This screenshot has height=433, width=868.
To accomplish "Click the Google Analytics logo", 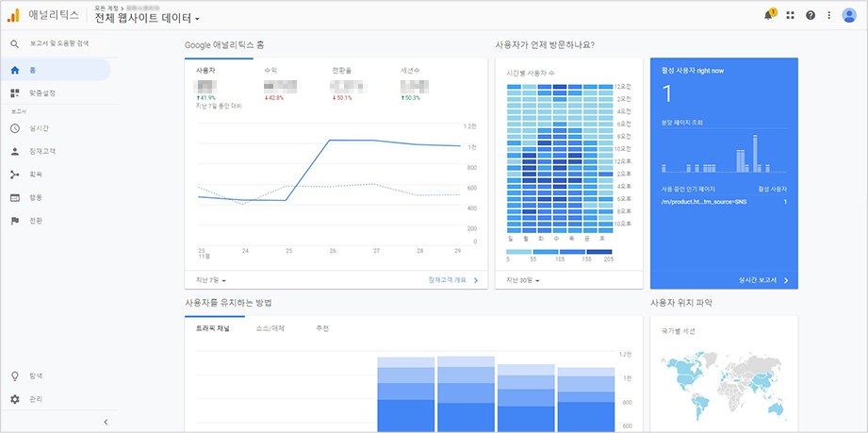I will (13, 15).
